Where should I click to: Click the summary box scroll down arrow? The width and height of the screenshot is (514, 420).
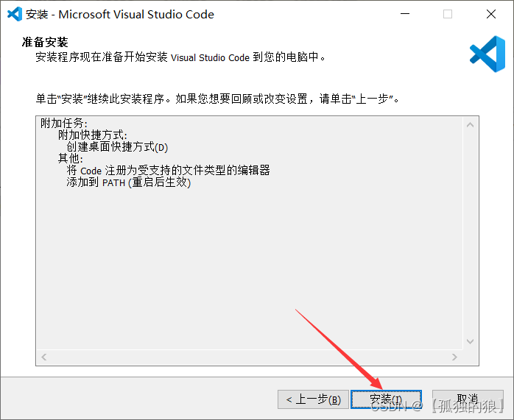[470, 341]
